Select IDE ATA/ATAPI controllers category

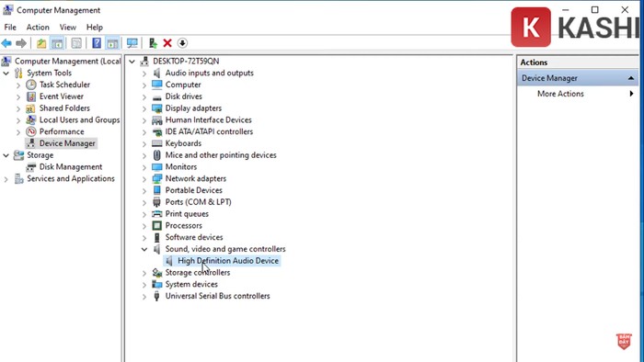pos(209,131)
